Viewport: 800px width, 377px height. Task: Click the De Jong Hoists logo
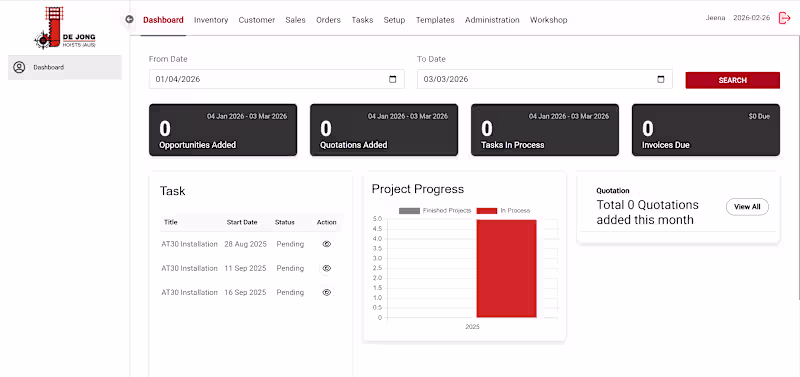pyautogui.click(x=65, y=28)
